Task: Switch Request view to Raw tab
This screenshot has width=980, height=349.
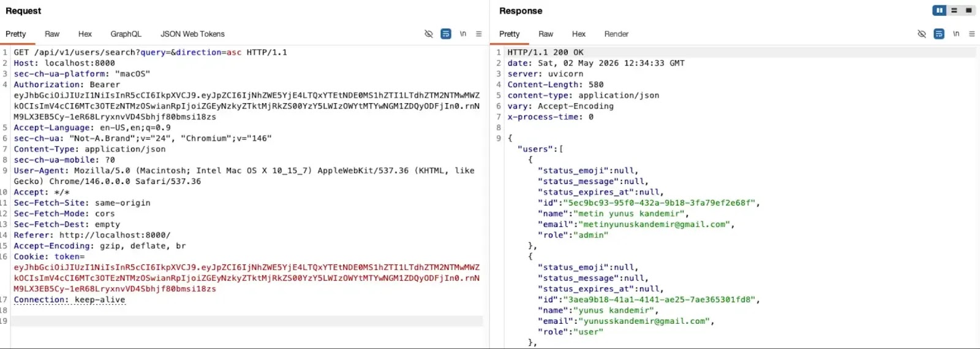Action: click(x=52, y=34)
